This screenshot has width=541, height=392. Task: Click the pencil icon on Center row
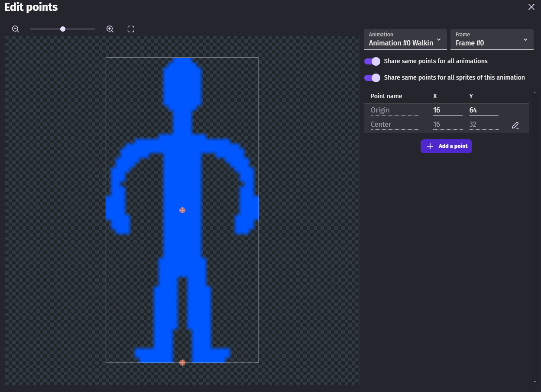pos(515,125)
